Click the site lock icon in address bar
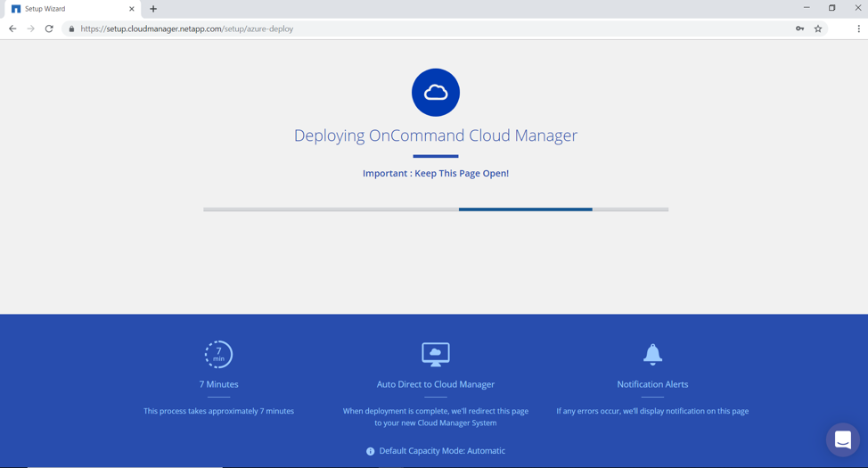The image size is (868, 468). coord(71,29)
